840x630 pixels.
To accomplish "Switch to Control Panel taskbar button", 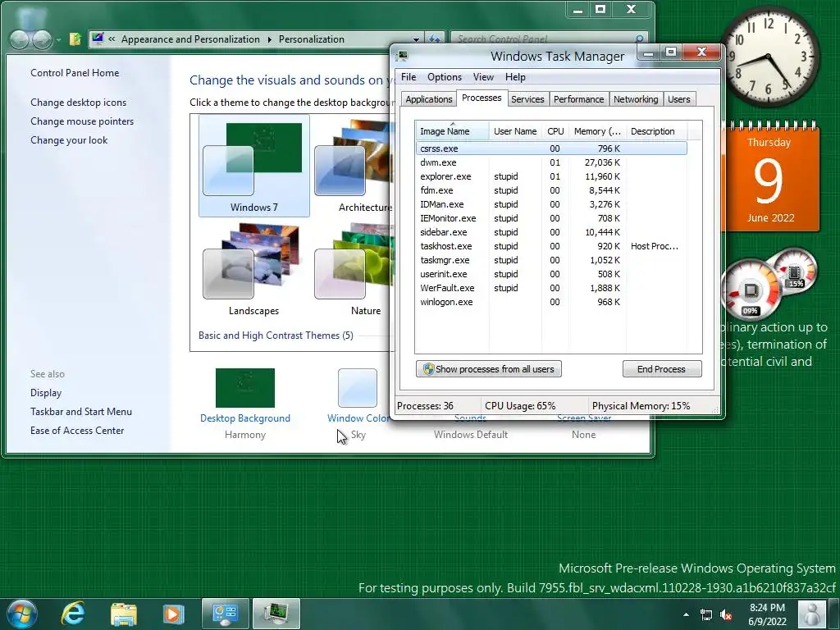I will tap(225, 614).
